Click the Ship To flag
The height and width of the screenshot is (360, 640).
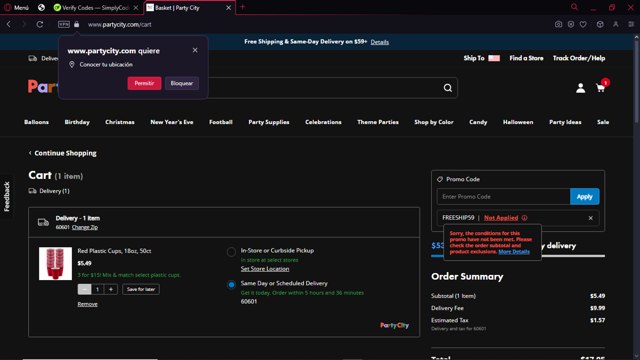(494, 58)
